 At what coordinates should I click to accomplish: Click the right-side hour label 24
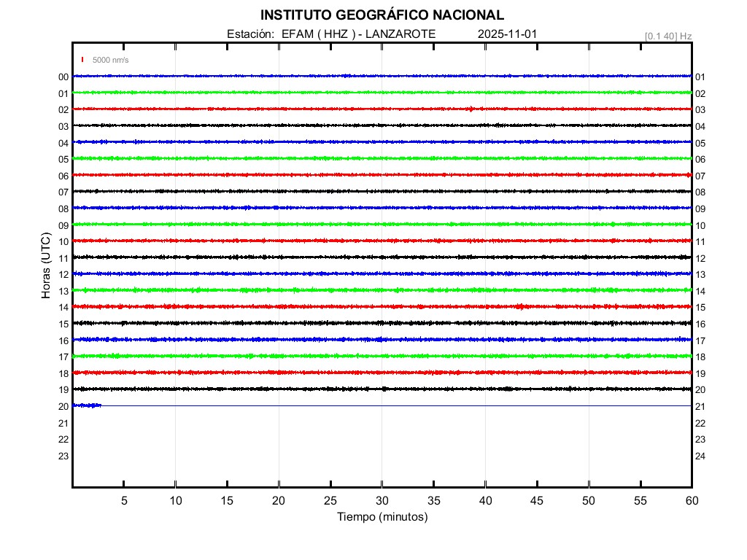[700, 456]
